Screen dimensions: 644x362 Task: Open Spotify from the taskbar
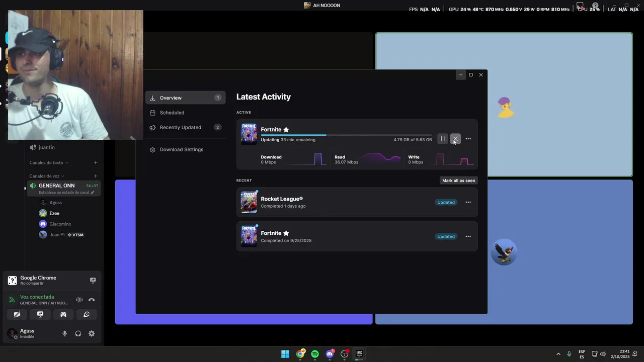click(315, 354)
